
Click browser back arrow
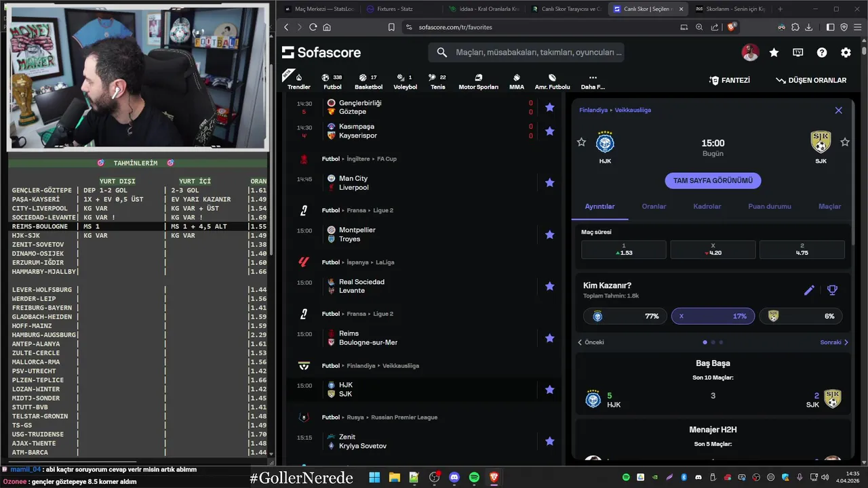pyautogui.click(x=286, y=27)
